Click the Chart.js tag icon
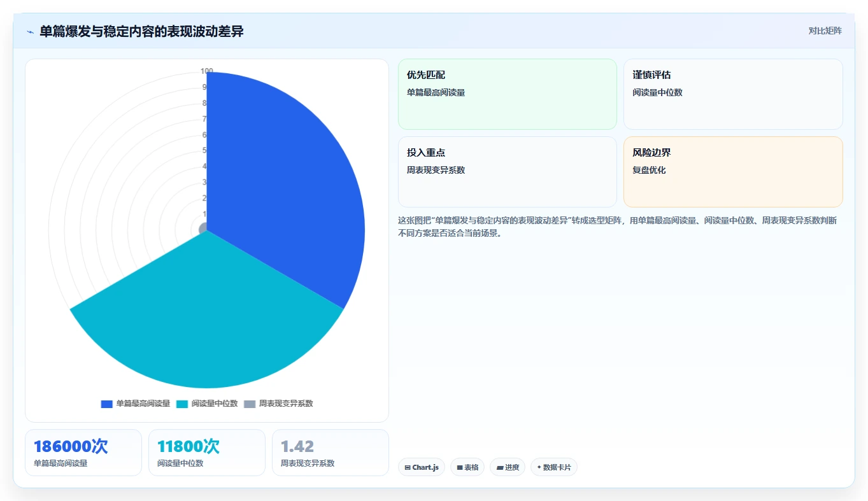868x501 pixels. point(408,467)
